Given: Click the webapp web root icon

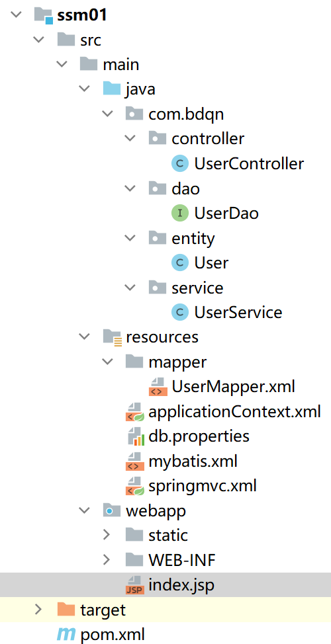Looking at the screenshot, I should 112,510.
